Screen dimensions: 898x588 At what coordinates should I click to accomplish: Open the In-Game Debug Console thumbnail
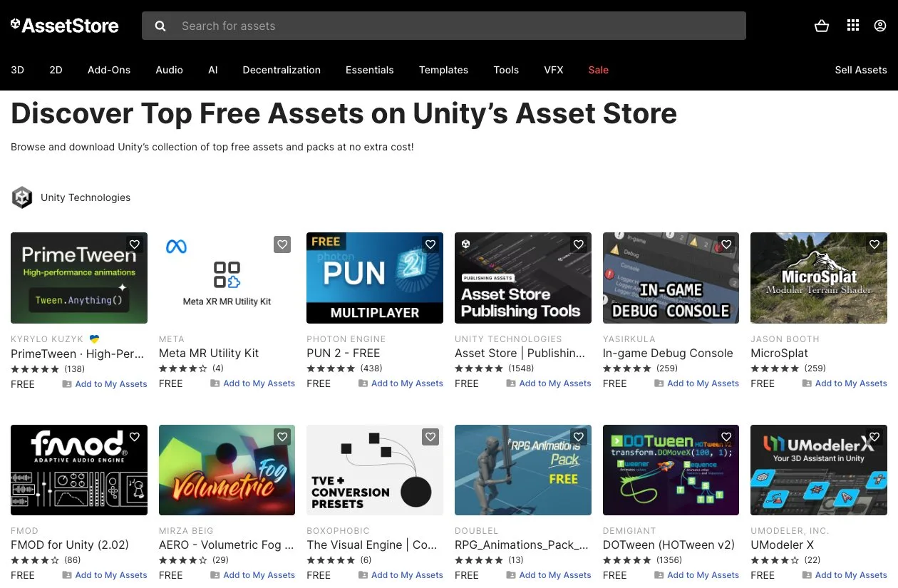671,278
